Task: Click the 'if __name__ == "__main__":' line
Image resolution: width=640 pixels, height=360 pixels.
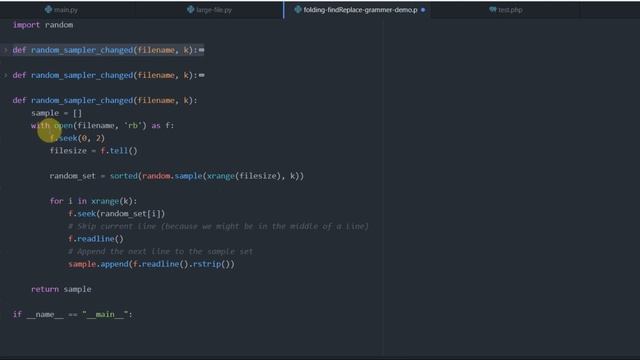Action: tap(73, 315)
